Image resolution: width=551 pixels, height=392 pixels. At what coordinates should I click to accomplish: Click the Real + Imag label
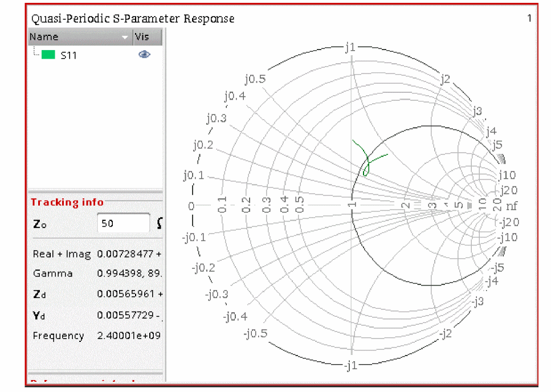(62, 254)
